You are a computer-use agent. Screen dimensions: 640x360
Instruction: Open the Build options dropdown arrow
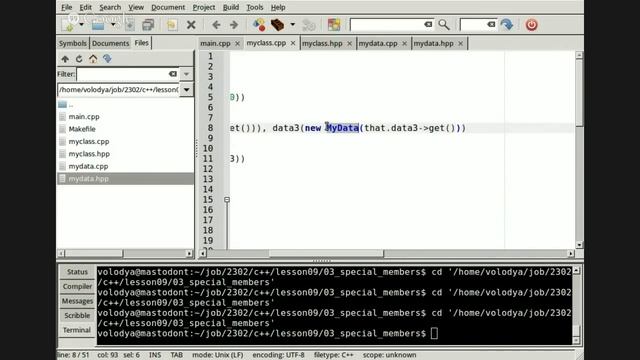click(293, 25)
